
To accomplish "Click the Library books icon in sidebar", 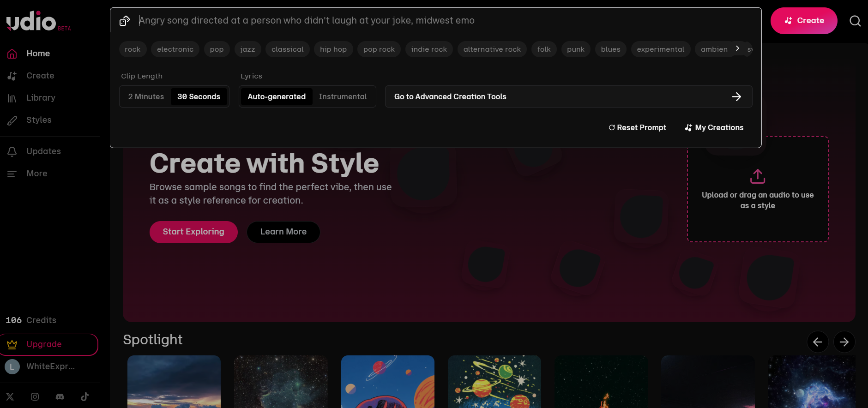I will click(x=12, y=98).
